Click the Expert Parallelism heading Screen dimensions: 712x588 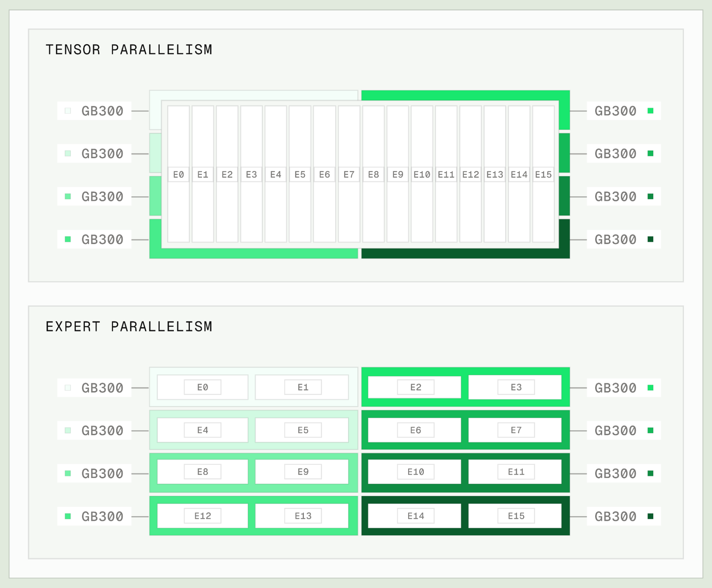point(129,327)
